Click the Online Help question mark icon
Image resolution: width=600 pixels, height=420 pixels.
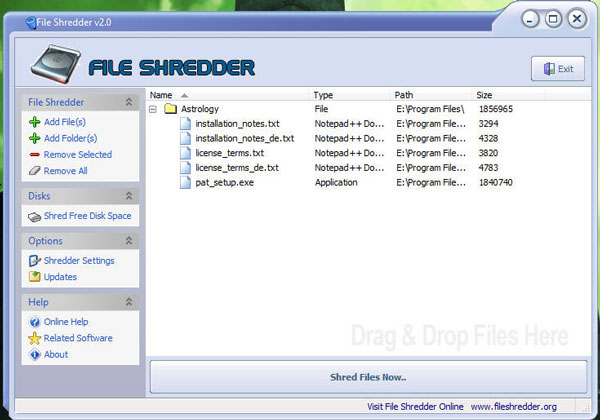tap(34, 322)
